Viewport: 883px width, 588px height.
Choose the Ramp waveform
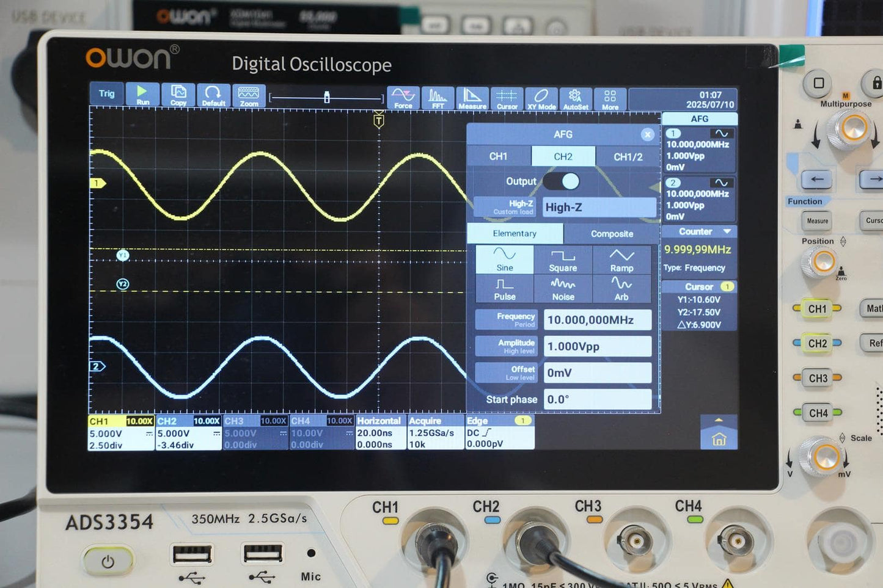[x=621, y=259]
